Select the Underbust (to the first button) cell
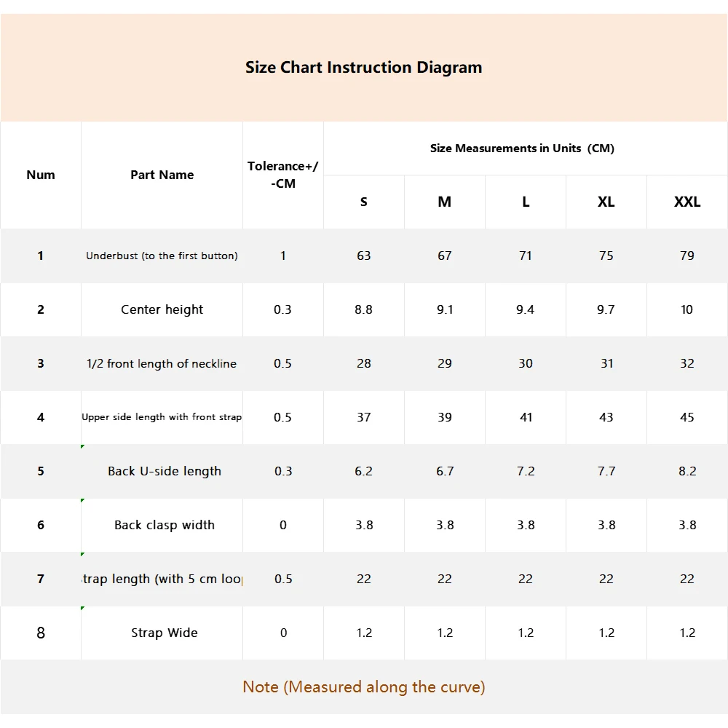The width and height of the screenshot is (728, 728). [162, 256]
